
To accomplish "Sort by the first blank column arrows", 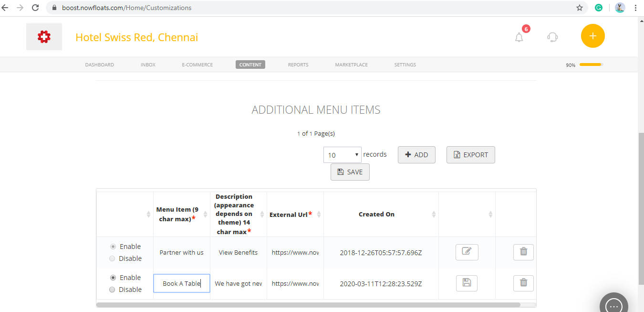I will tap(149, 215).
